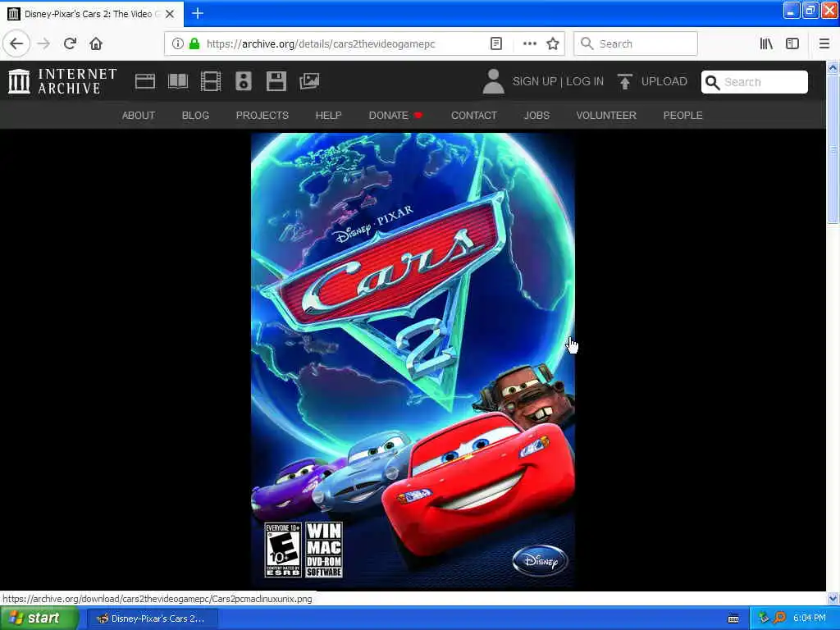This screenshot has width=840, height=630.
Task: Click the vertical scrollbar thumb
Action: coord(833,149)
